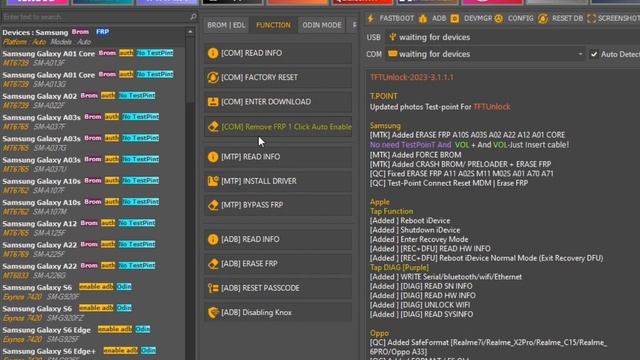Click the ADB READ INFO info icon
This screenshot has height=360, width=640.
[213, 239]
